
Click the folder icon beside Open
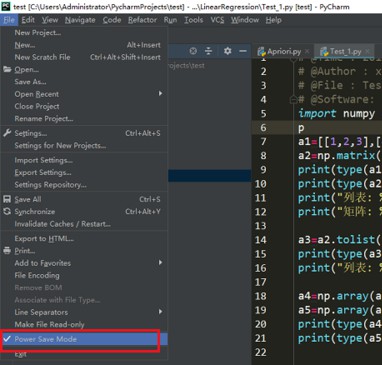pyautogui.click(x=7, y=69)
